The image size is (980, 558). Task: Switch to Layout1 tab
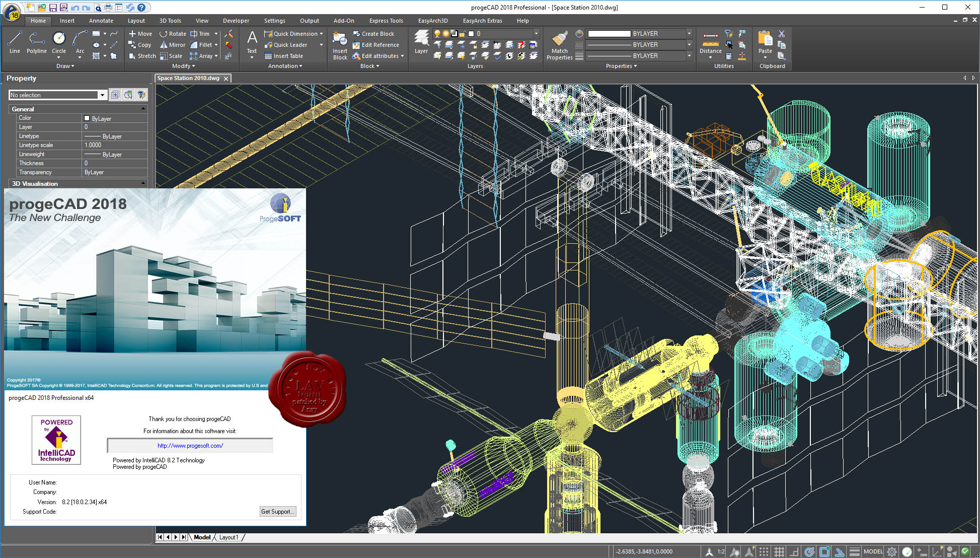pos(229,537)
